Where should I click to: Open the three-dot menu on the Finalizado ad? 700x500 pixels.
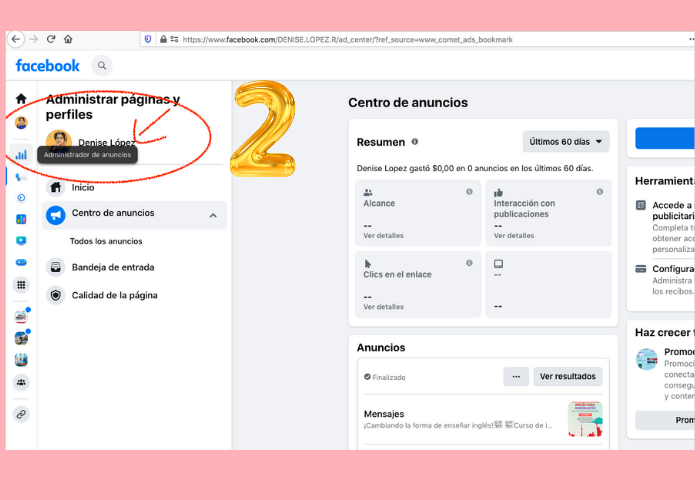pos(516,376)
